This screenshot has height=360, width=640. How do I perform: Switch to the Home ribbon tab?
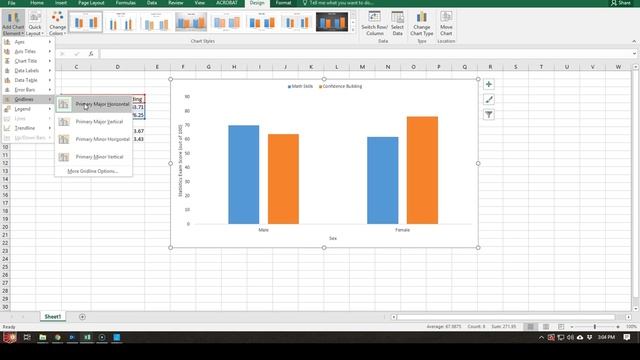point(37,3)
